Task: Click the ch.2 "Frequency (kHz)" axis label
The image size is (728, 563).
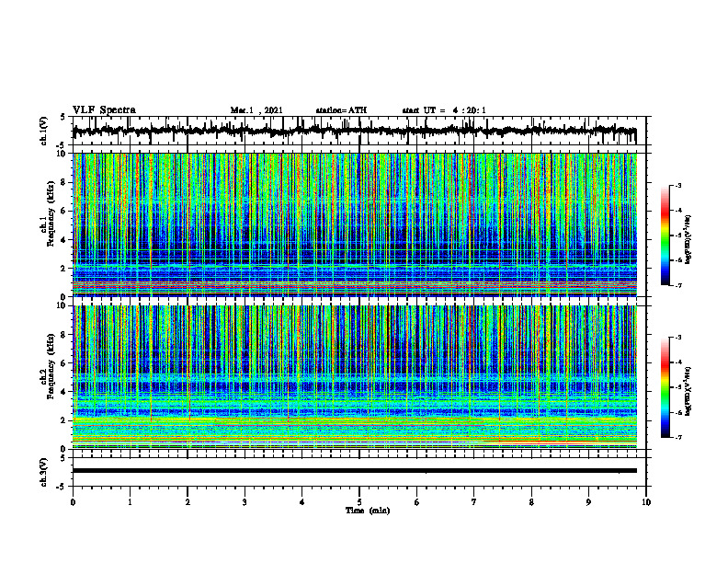Action: [51, 366]
